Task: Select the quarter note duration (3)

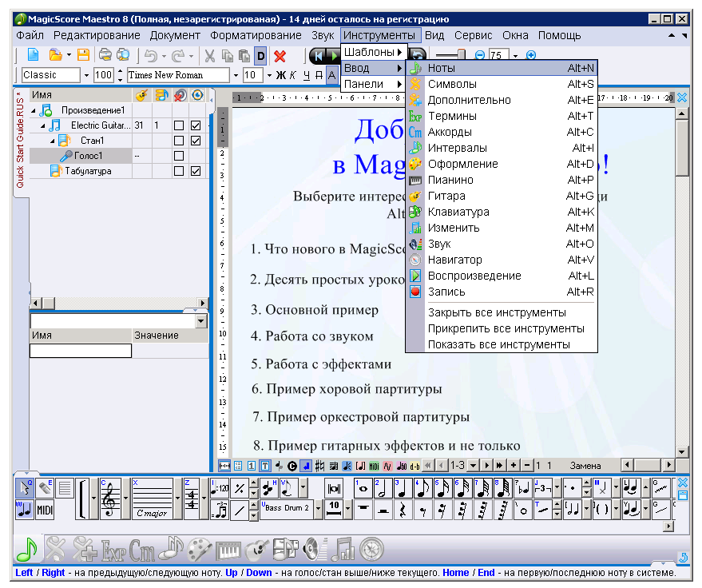Action: click(403, 489)
